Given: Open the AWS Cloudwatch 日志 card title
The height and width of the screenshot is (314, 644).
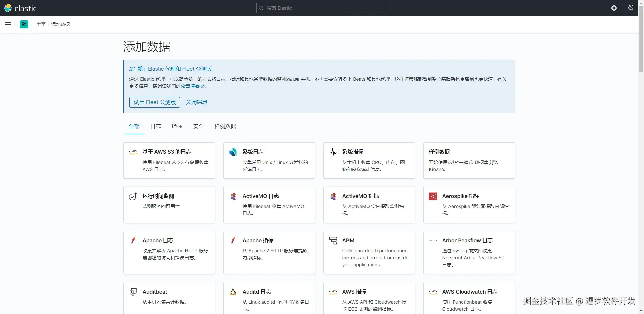Looking at the screenshot, I should (470, 292).
